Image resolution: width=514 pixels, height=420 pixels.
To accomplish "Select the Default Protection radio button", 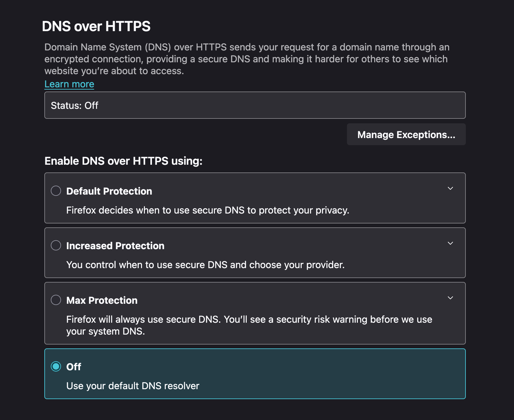I will pos(56,191).
